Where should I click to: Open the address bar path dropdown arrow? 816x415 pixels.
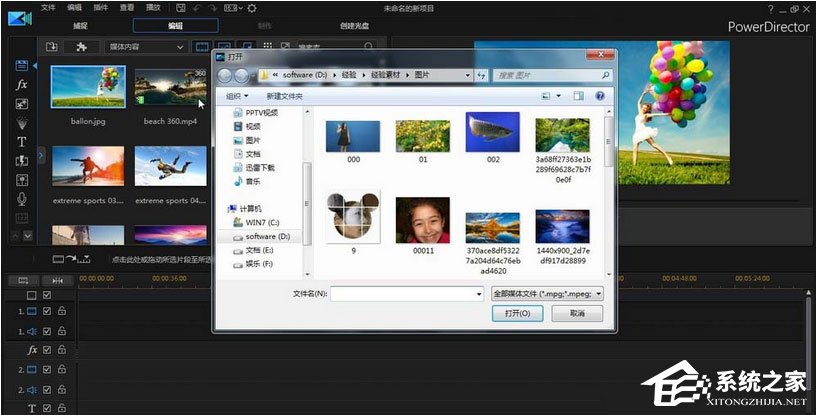[x=468, y=76]
